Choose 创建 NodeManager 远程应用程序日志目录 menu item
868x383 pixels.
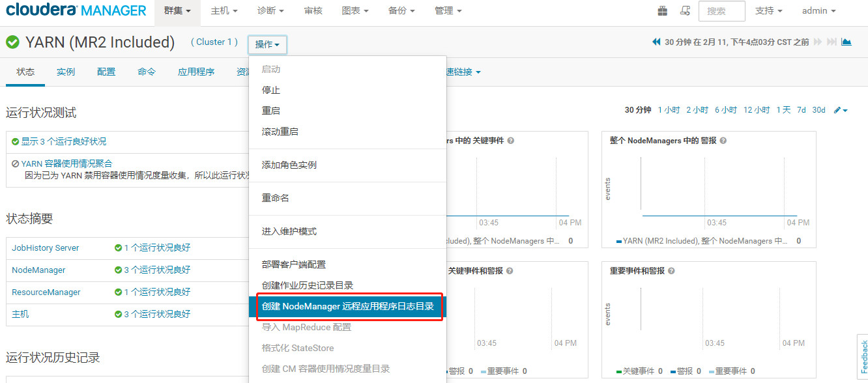pos(348,306)
